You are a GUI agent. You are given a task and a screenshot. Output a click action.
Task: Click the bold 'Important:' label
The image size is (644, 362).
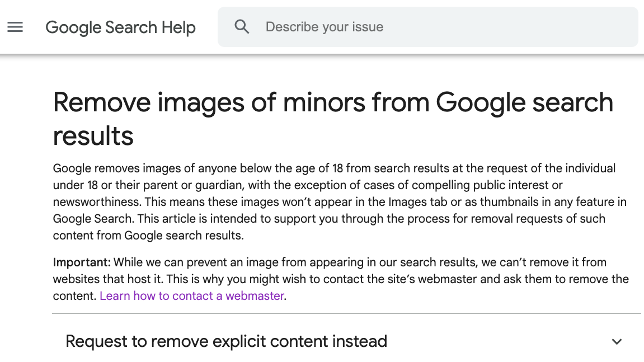[x=82, y=262]
